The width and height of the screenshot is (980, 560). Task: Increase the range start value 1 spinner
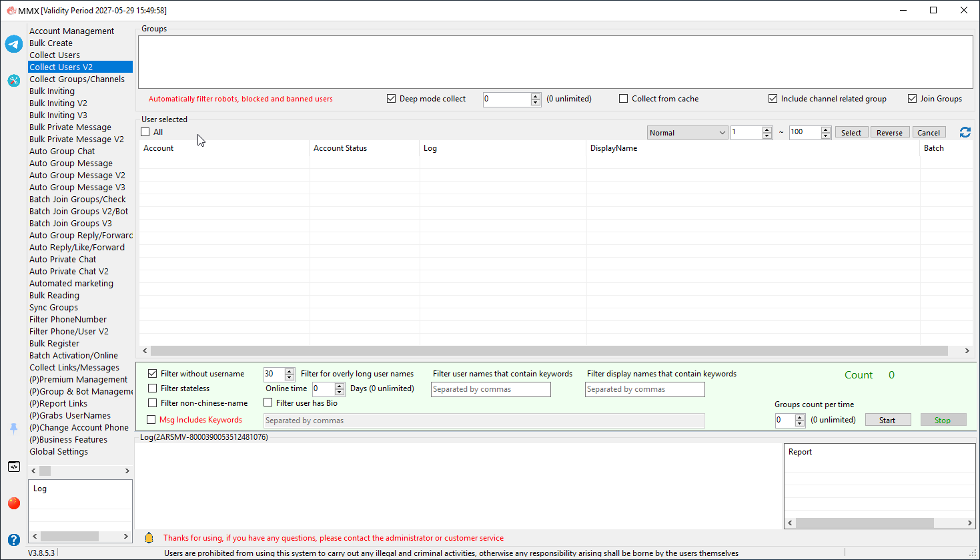[767, 129]
